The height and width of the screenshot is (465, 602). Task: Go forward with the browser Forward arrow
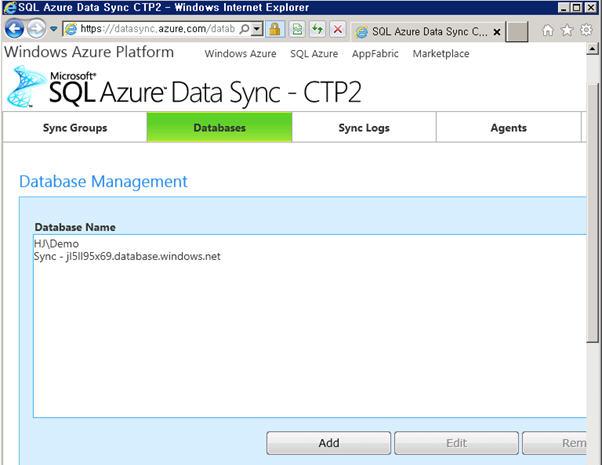point(37,29)
